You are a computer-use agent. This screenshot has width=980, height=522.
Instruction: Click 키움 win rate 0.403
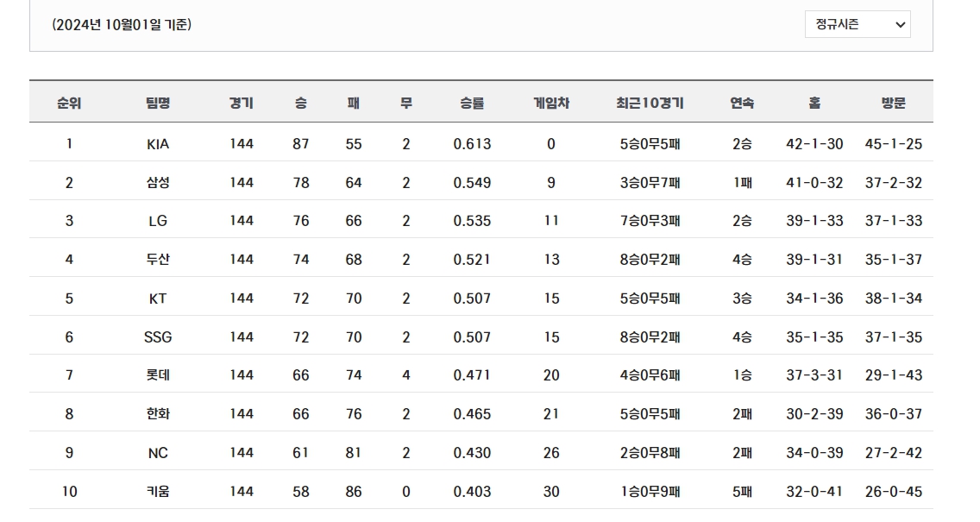[473, 491]
